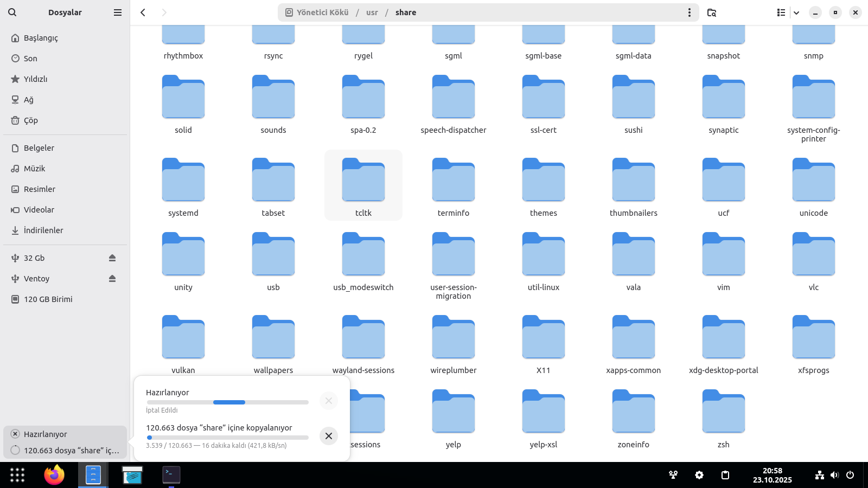
Task: Open the hamburger menu in the sidebar header
Action: point(117,12)
